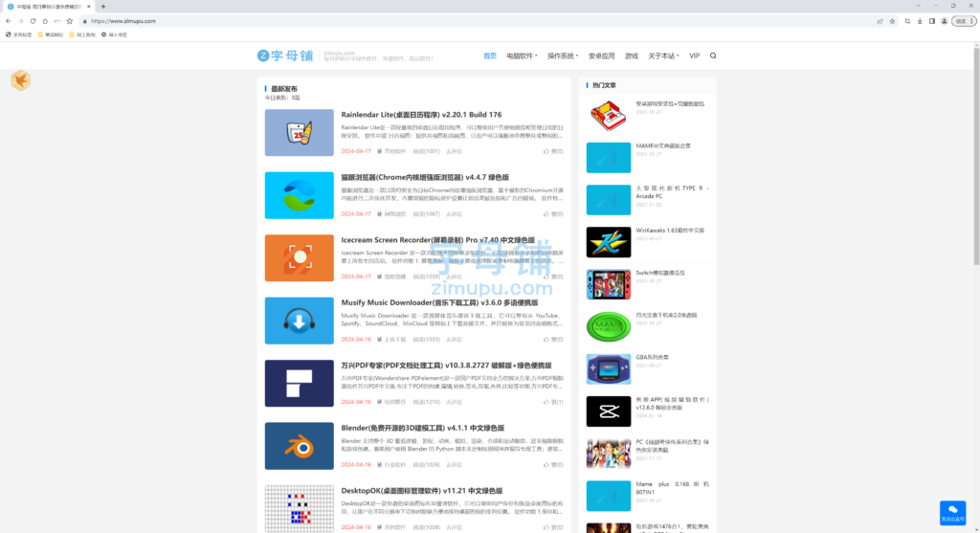Open the DesktopOK v11.21 article title
This screenshot has width=980, height=533.
(x=422, y=491)
